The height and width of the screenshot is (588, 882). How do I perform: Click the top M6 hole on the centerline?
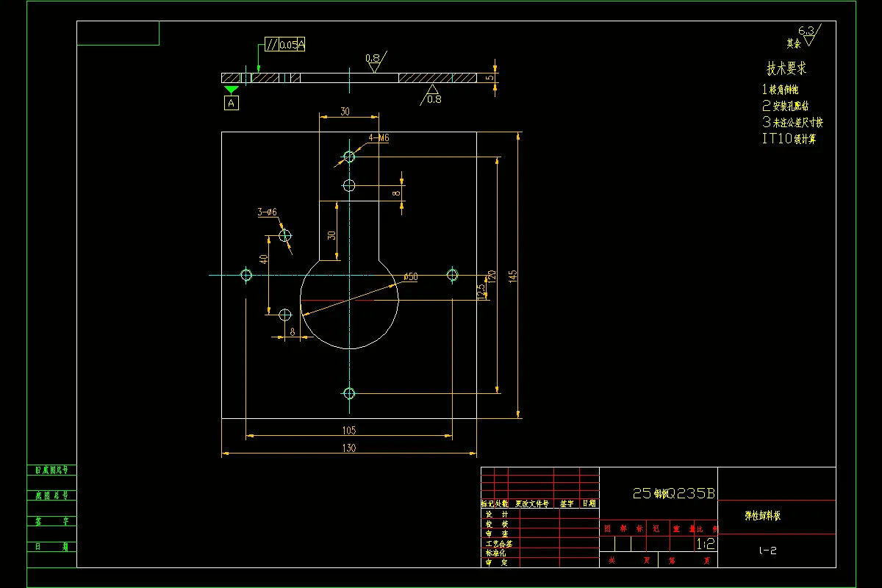[349, 157]
